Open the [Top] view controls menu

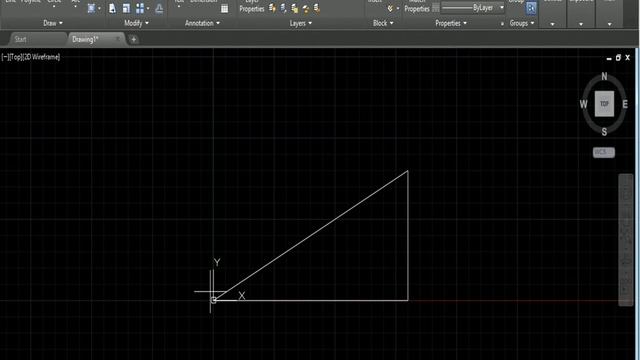coord(16,57)
